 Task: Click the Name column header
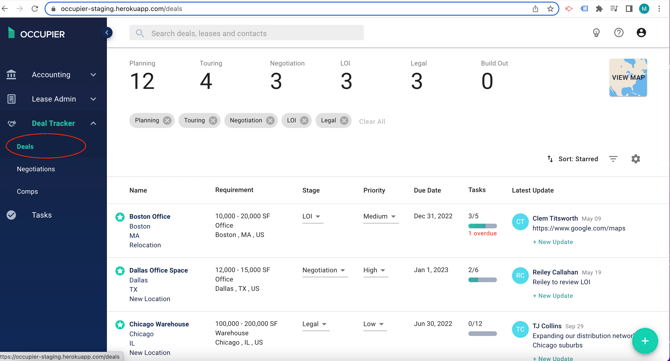[x=138, y=191]
